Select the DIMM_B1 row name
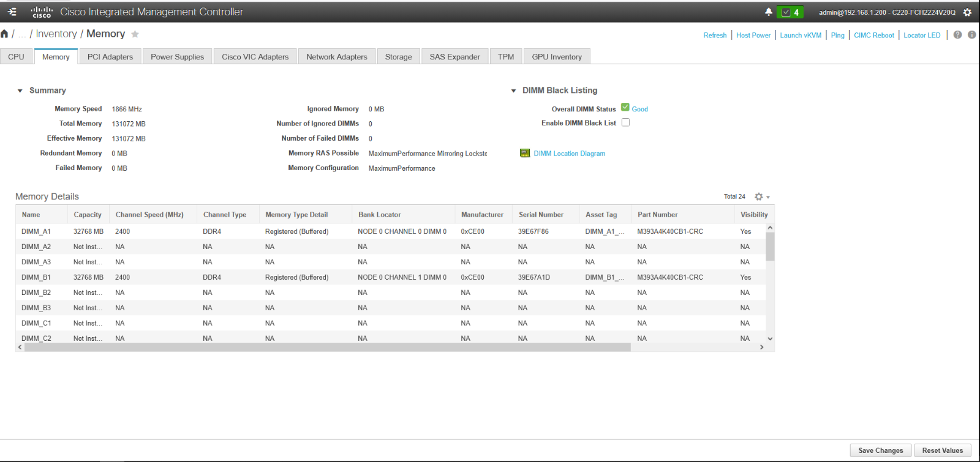The height and width of the screenshot is (462, 980). [x=36, y=277]
